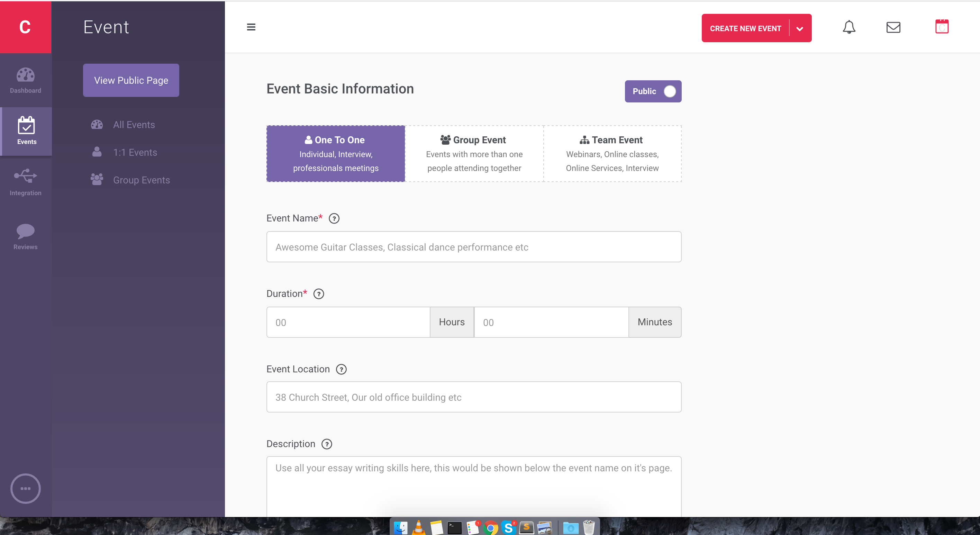The image size is (980, 535).
Task: Click Event Name help question icon
Action: coord(334,218)
